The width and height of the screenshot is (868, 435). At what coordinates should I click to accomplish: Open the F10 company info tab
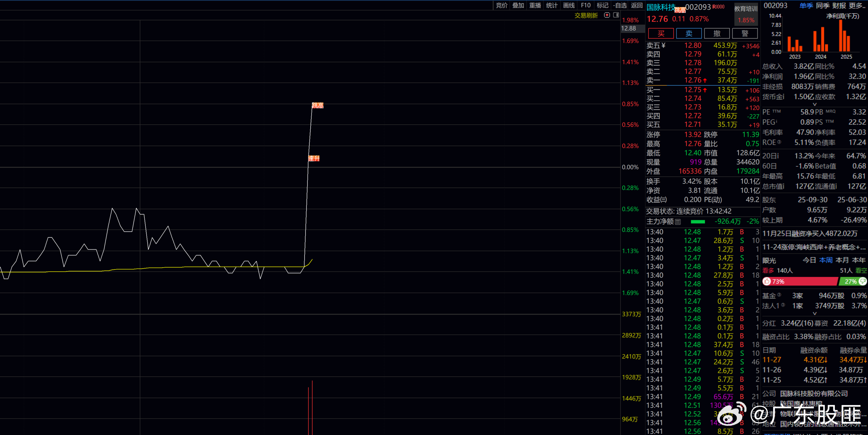586,5
